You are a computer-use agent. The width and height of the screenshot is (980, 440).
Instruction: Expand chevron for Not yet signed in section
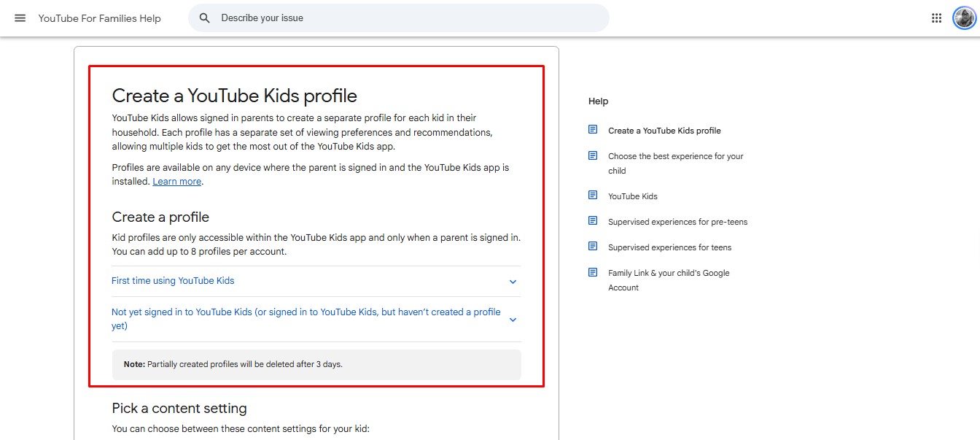pos(513,320)
